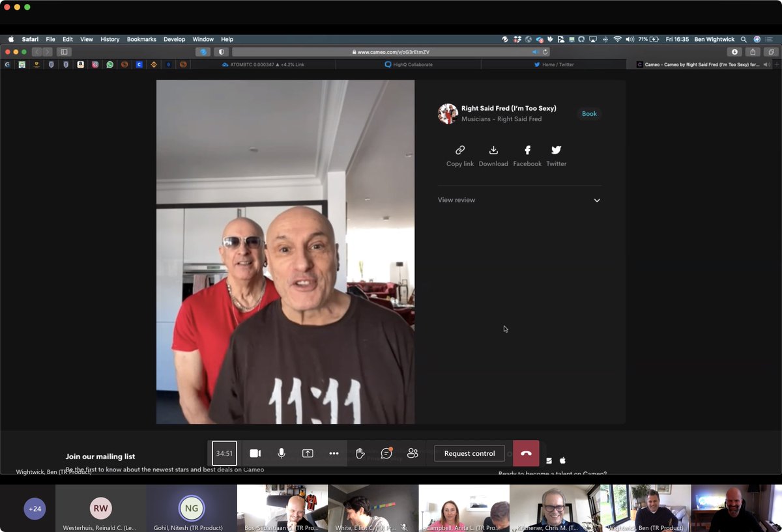Share the Cameo on Facebook

(x=527, y=156)
